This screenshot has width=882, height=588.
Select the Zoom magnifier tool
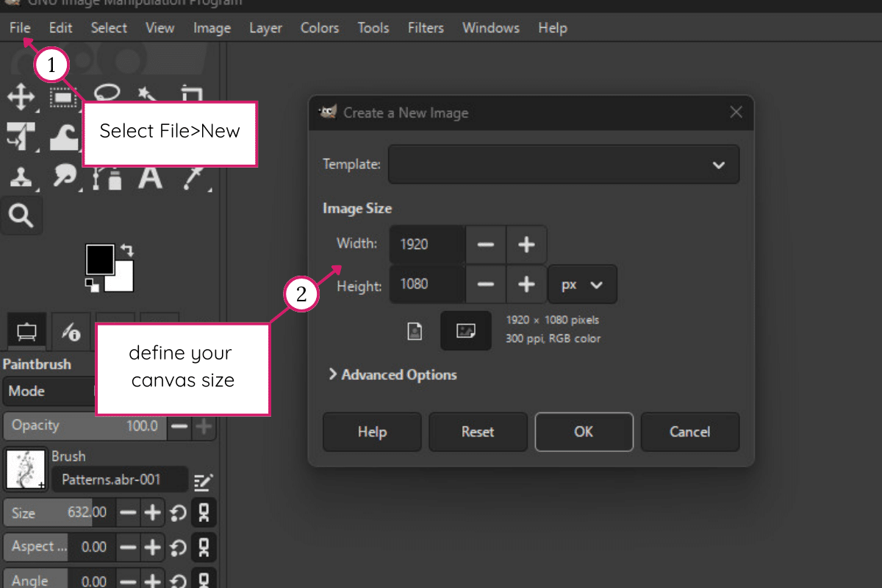pos(21,215)
